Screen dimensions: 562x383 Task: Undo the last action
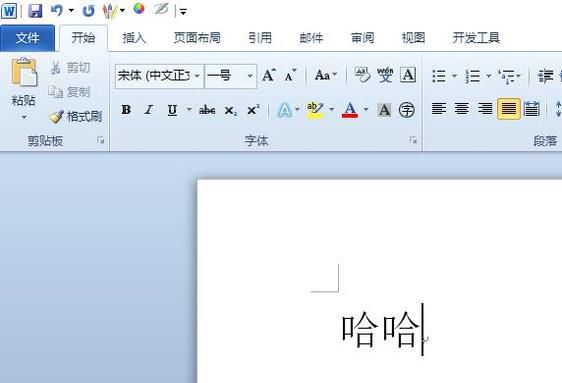(57, 10)
